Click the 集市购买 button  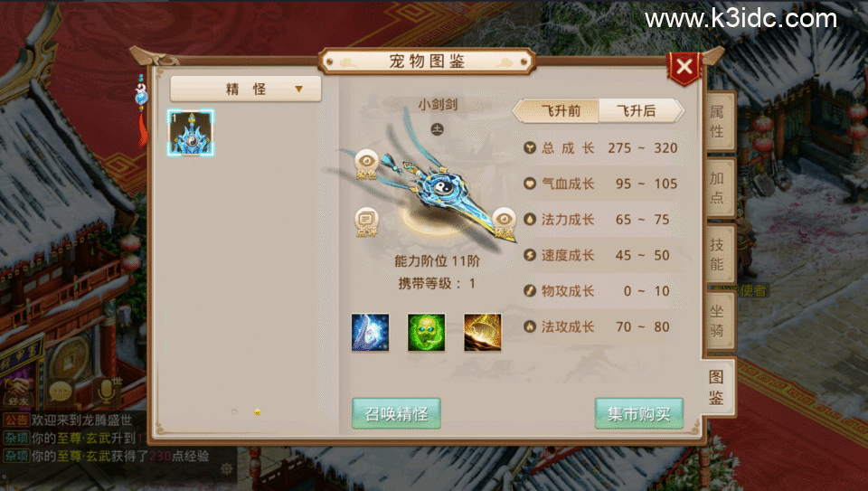[639, 413]
